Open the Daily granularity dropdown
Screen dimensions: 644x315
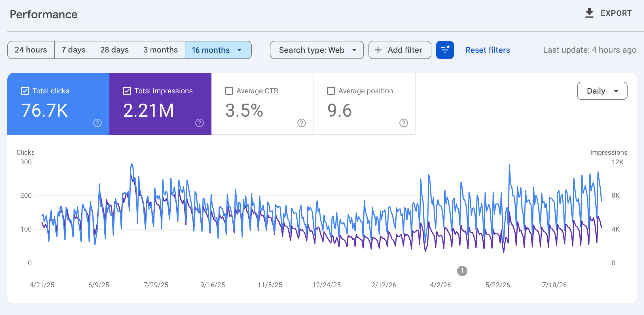pyautogui.click(x=602, y=91)
